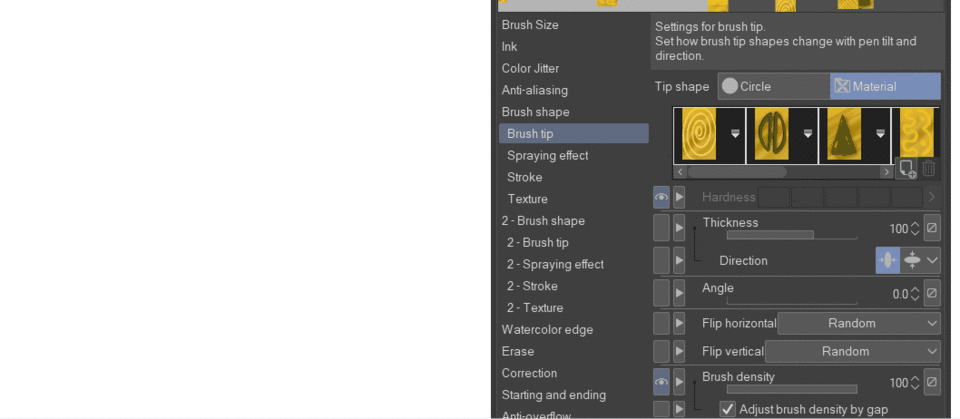Open Brush density dynamics settings button
This screenshot has height=419, width=960.
(x=931, y=383)
